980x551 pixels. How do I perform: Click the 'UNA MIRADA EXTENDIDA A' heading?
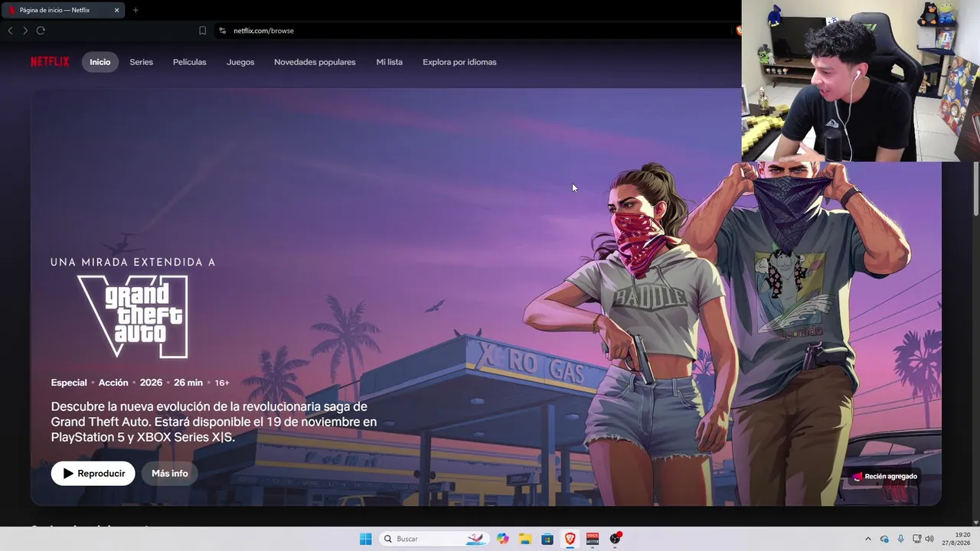(x=133, y=262)
